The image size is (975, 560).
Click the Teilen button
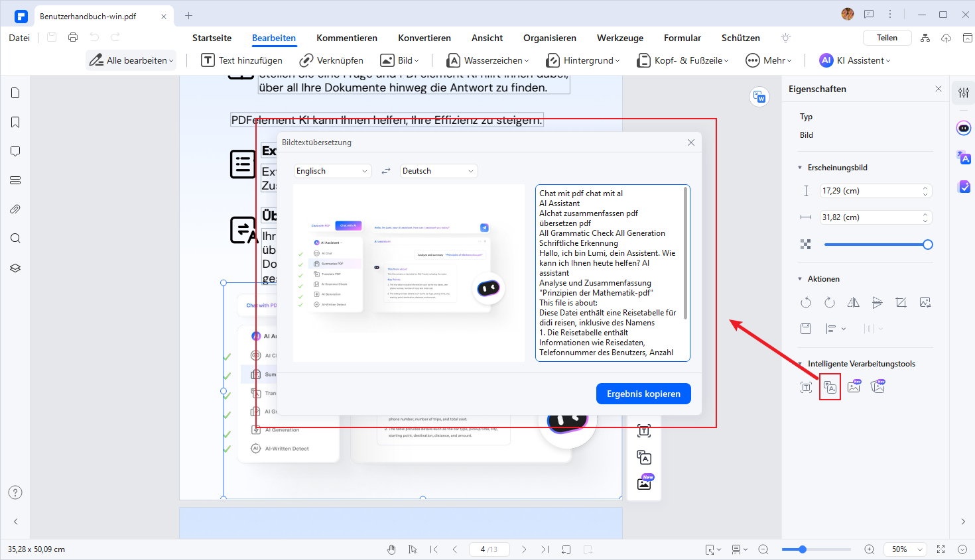coord(887,38)
